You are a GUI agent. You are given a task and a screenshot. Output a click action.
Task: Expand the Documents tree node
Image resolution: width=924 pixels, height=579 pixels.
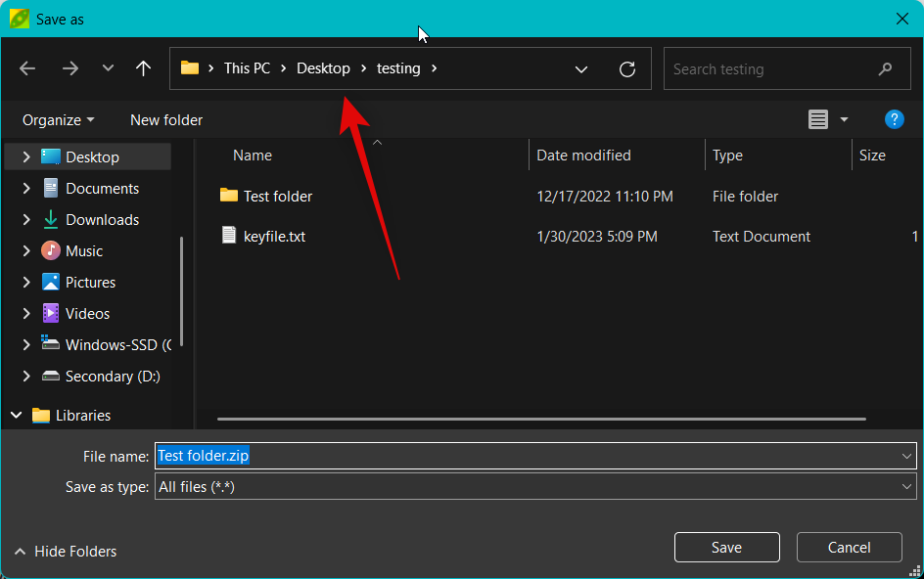(x=26, y=189)
